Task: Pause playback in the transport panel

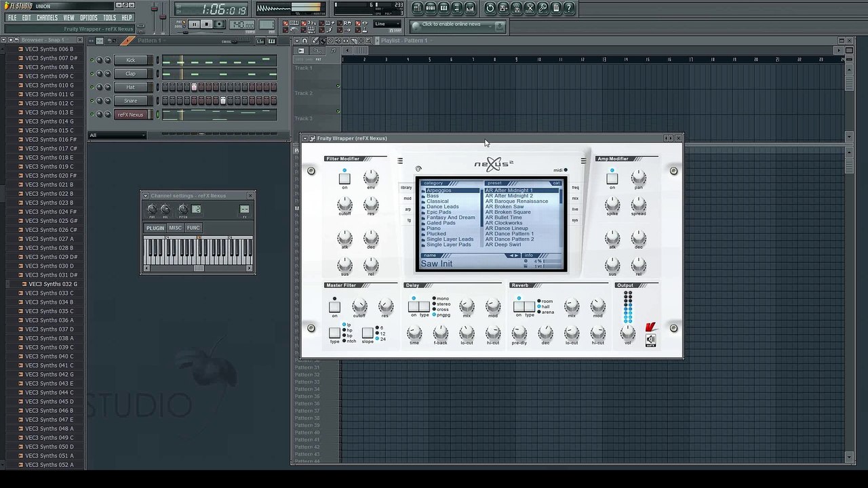Action: [194, 24]
